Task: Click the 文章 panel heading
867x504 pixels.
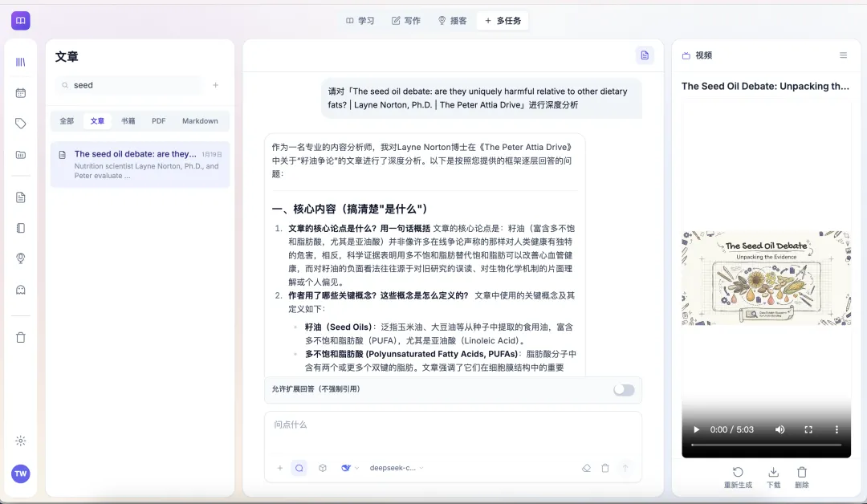Action: [x=67, y=57]
